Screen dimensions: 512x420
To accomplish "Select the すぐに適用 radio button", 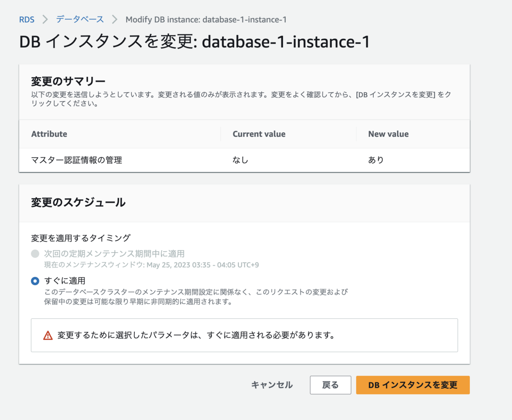I will click(35, 281).
